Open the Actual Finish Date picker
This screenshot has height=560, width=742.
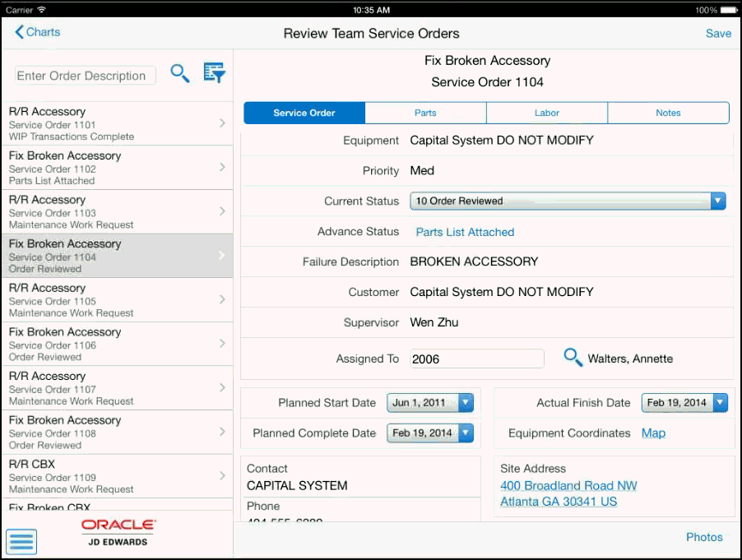(720, 403)
